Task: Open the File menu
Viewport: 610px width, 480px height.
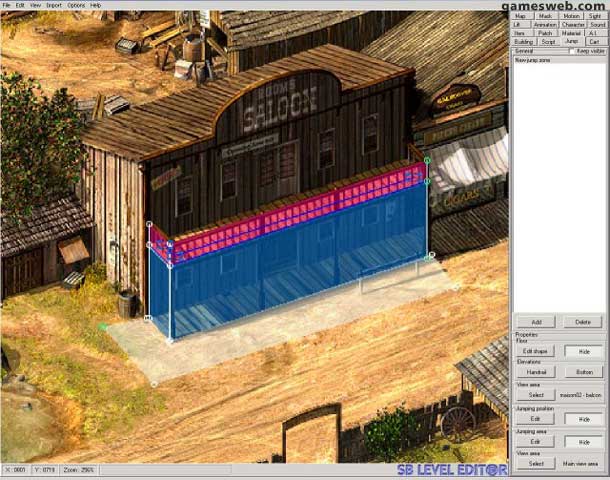Action: pyautogui.click(x=6, y=5)
